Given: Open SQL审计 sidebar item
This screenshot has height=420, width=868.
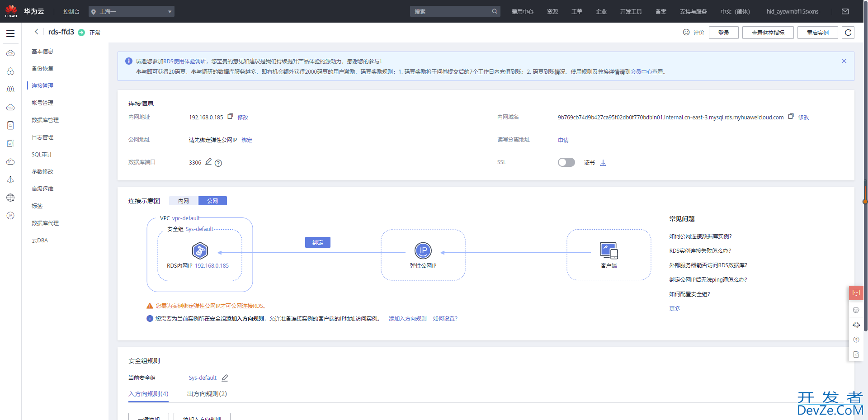Looking at the screenshot, I should 42,155.
